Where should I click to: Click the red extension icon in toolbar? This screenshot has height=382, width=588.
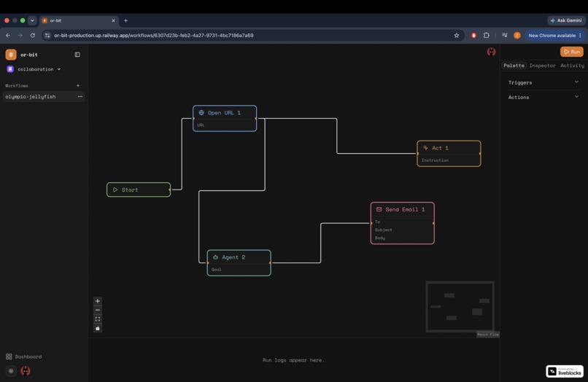tap(473, 35)
